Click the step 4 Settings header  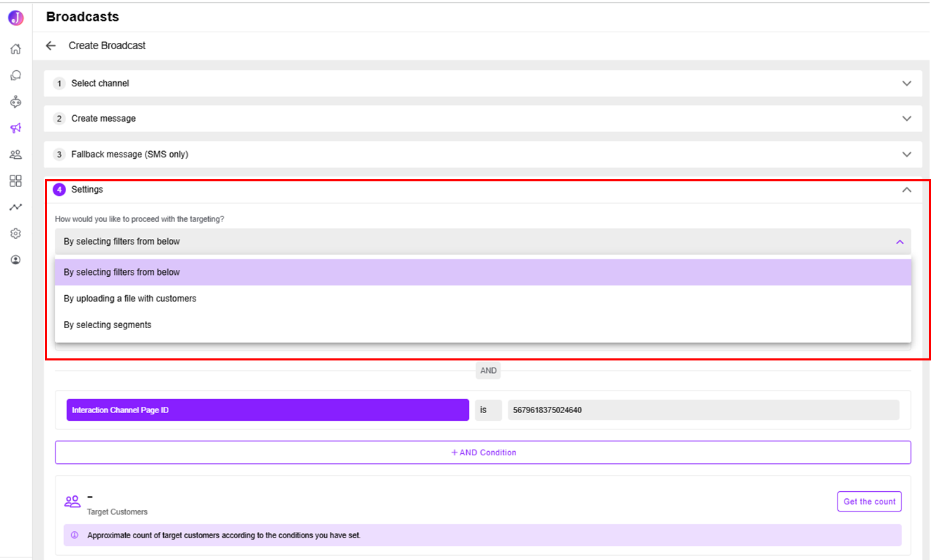click(483, 190)
